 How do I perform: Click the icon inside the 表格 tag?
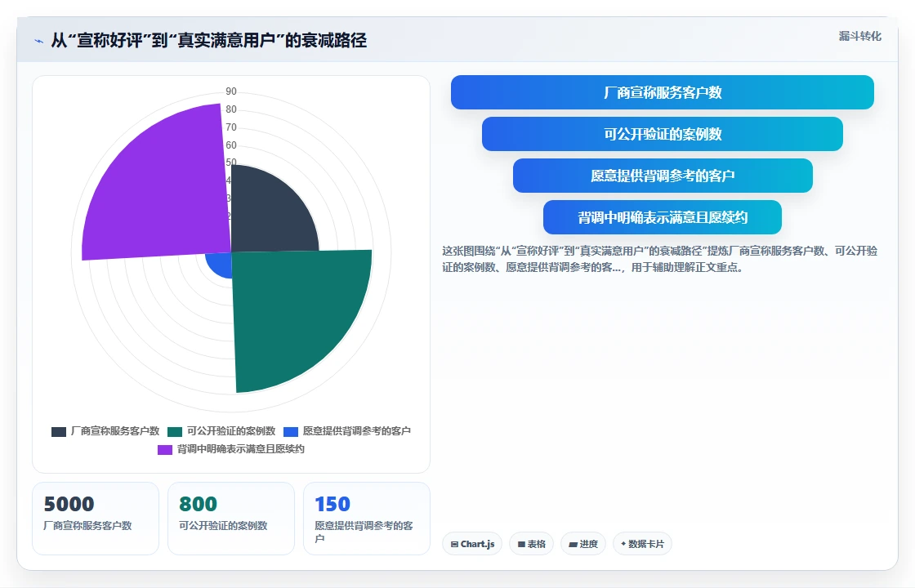[522, 544]
